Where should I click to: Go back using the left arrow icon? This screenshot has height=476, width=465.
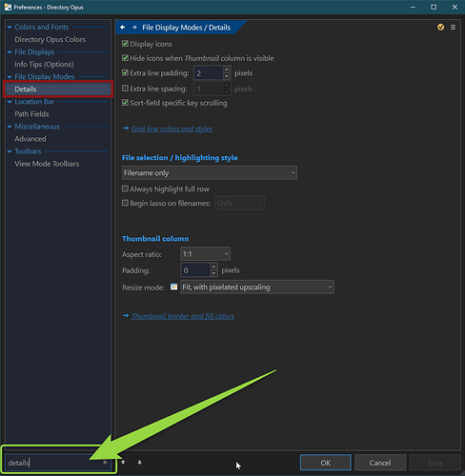[123, 28]
